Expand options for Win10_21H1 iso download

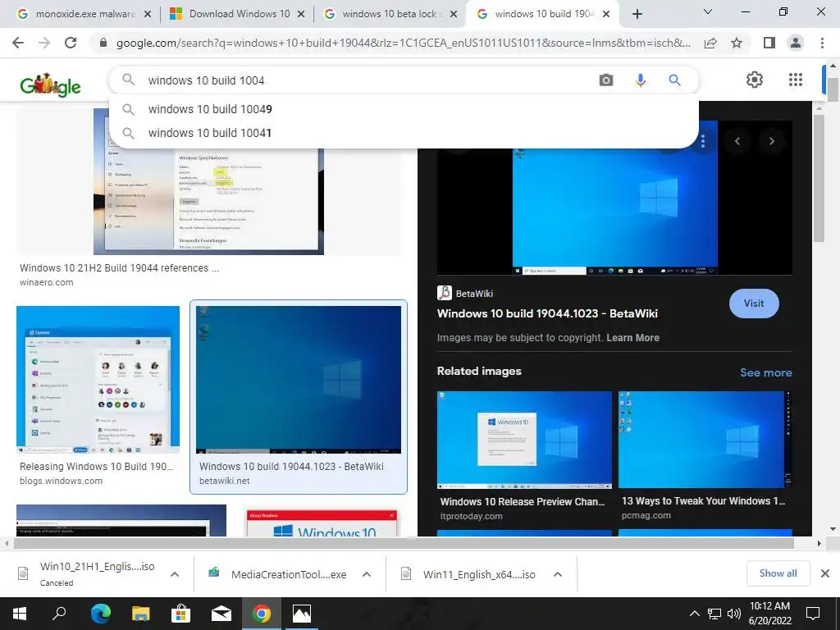pos(175,574)
